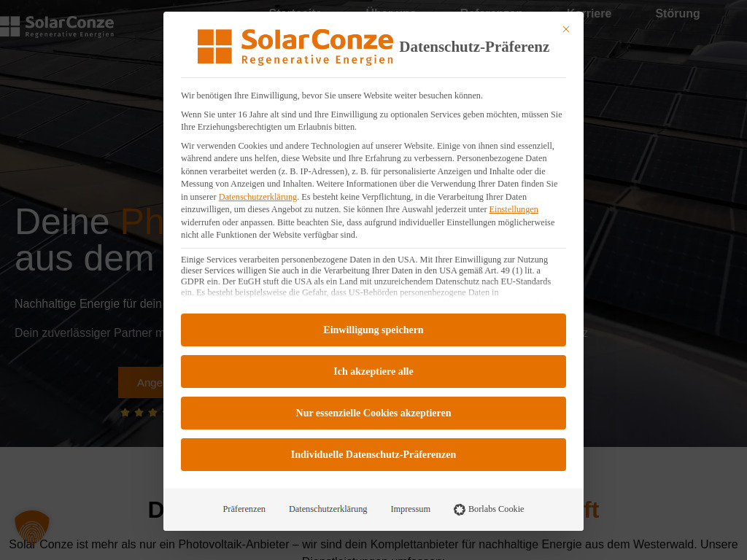Open the Karriere menu item

(x=589, y=13)
